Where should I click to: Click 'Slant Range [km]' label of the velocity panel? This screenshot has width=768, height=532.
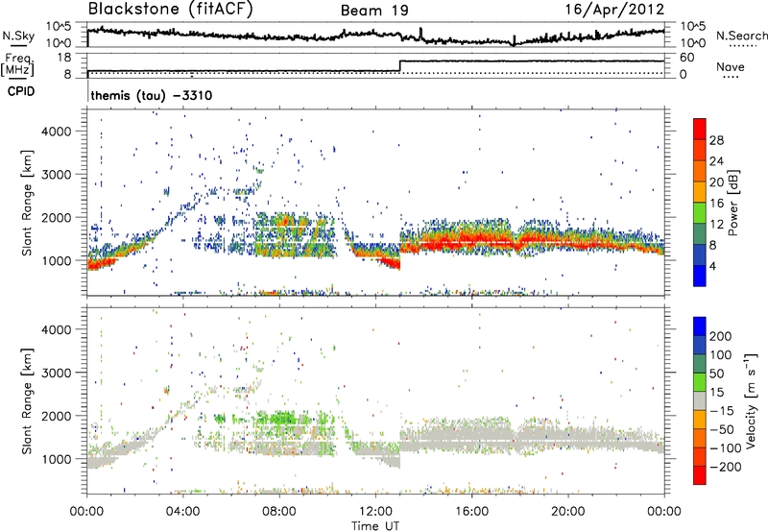click(x=27, y=401)
